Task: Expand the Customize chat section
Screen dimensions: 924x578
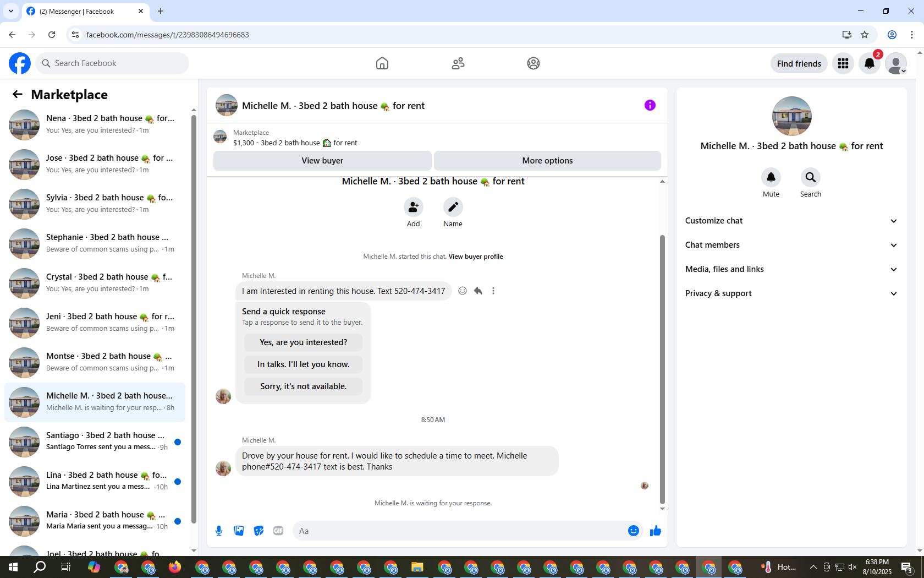Action: (x=791, y=221)
